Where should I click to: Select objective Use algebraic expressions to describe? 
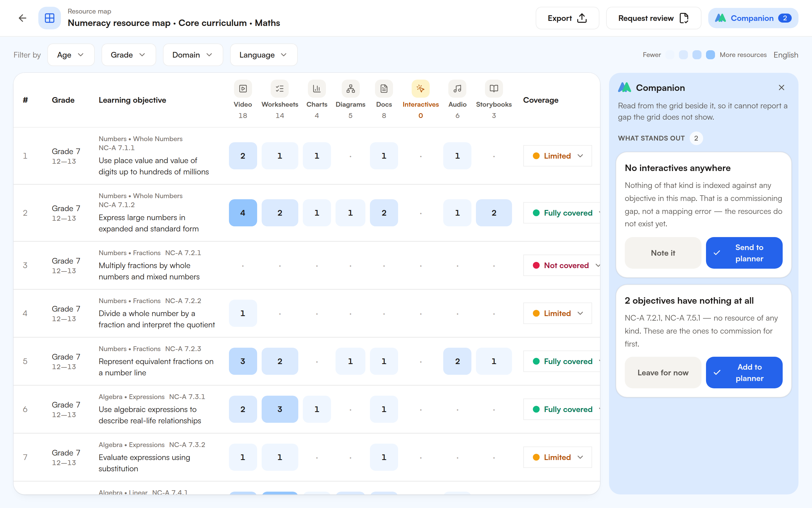150,415
